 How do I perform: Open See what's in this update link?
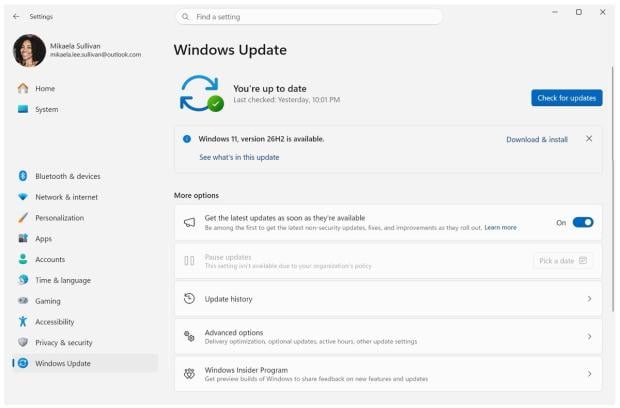tap(239, 157)
